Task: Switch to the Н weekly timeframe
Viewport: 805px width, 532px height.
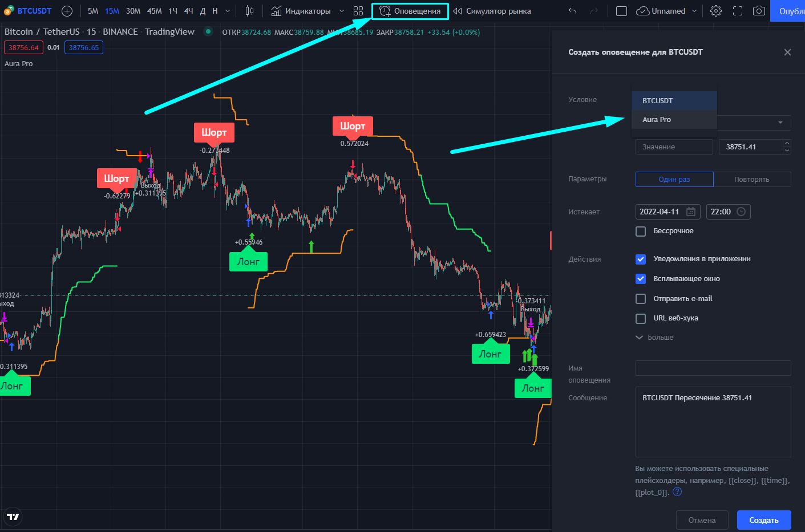Action: [x=215, y=11]
